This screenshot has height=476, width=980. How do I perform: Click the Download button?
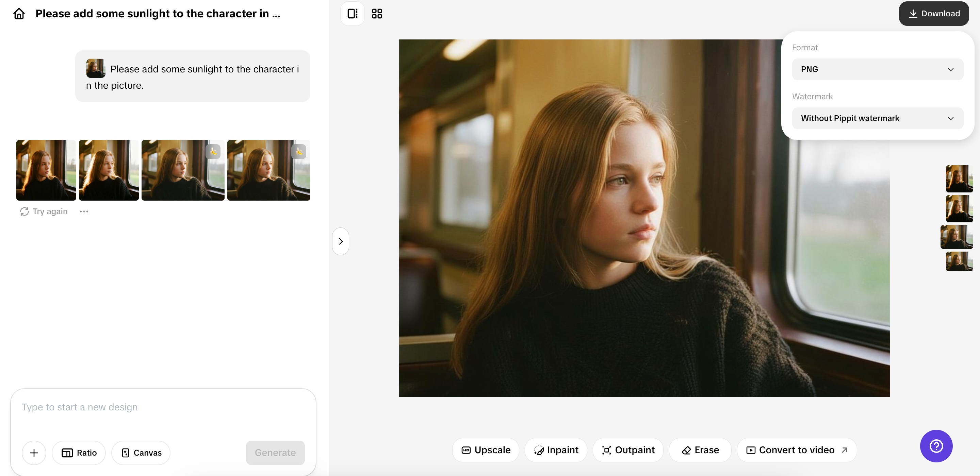(x=934, y=14)
